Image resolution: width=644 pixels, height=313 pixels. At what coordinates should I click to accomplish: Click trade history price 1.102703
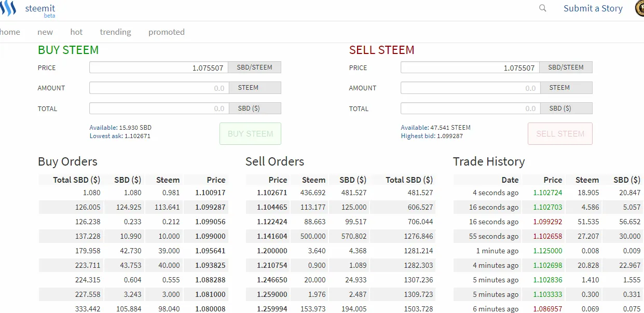point(548,207)
